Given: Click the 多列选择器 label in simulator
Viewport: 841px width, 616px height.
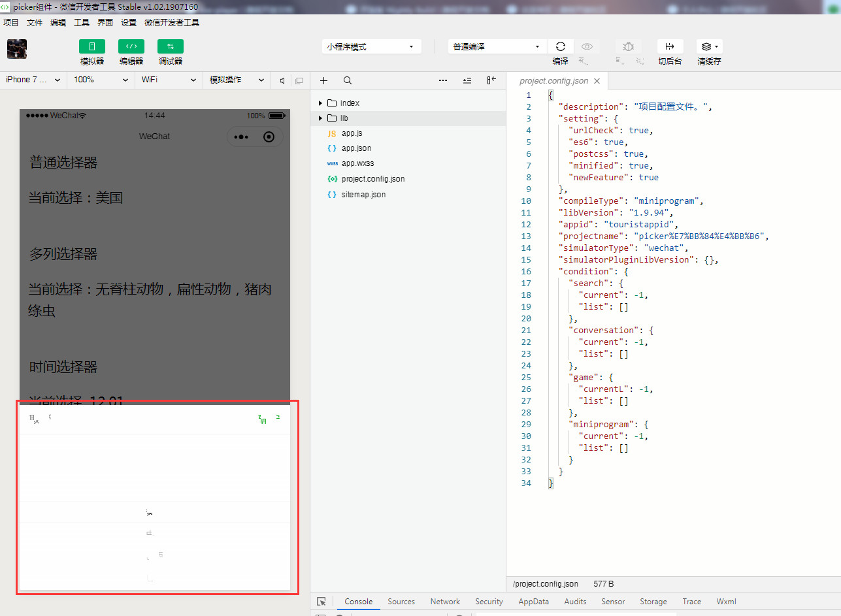Looking at the screenshot, I should tap(63, 254).
